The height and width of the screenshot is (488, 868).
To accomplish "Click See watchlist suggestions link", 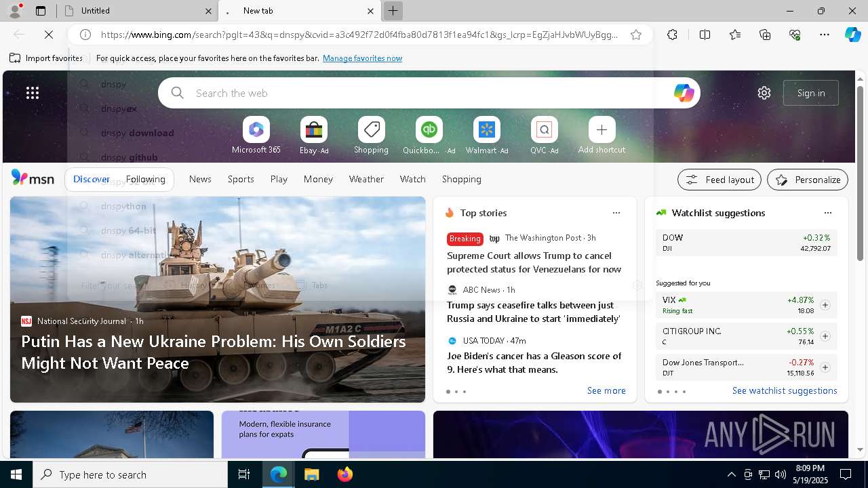I will coord(785,390).
